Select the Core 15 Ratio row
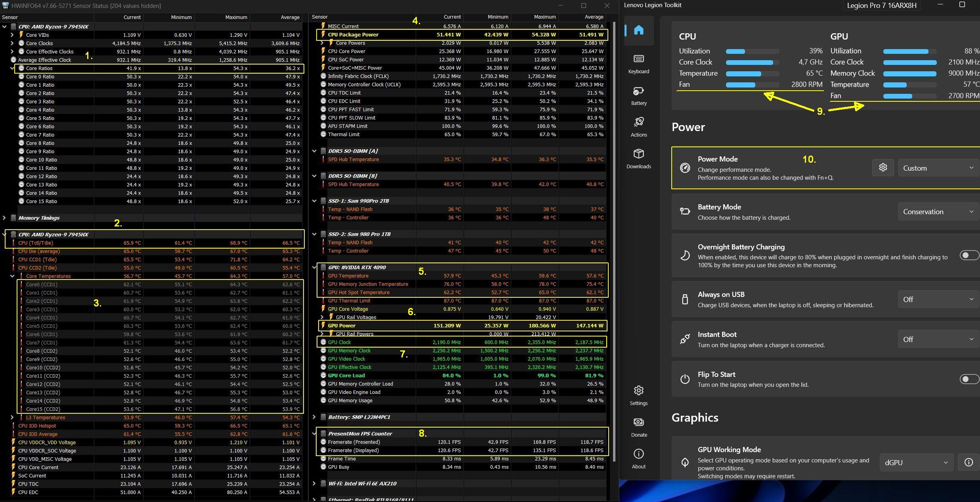The width and height of the screenshot is (980, 502). (x=151, y=201)
